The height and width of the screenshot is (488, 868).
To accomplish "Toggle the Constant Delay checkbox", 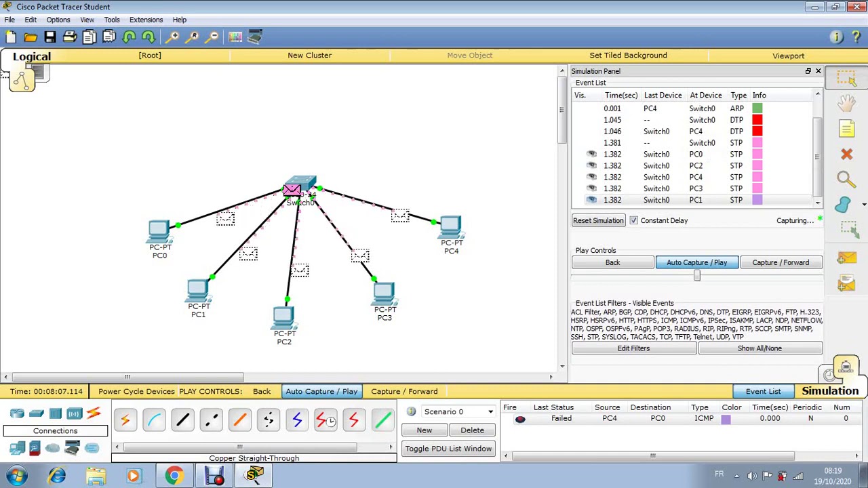I will 633,220.
